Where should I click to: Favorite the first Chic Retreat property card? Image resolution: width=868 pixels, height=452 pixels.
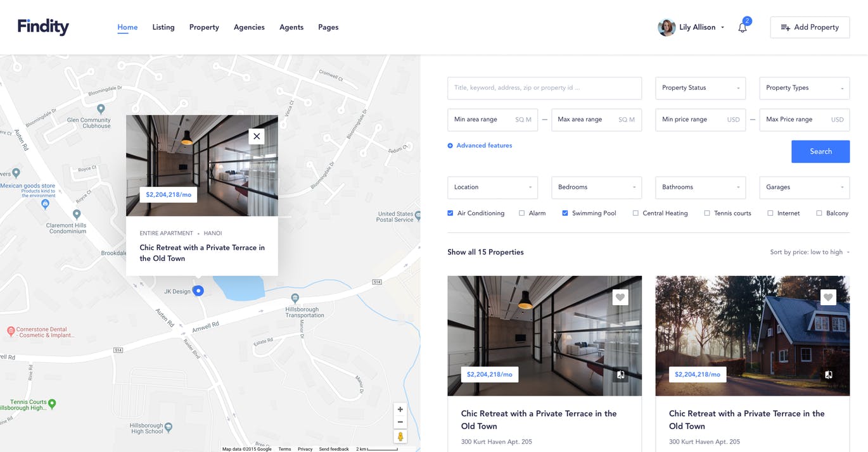(x=620, y=297)
